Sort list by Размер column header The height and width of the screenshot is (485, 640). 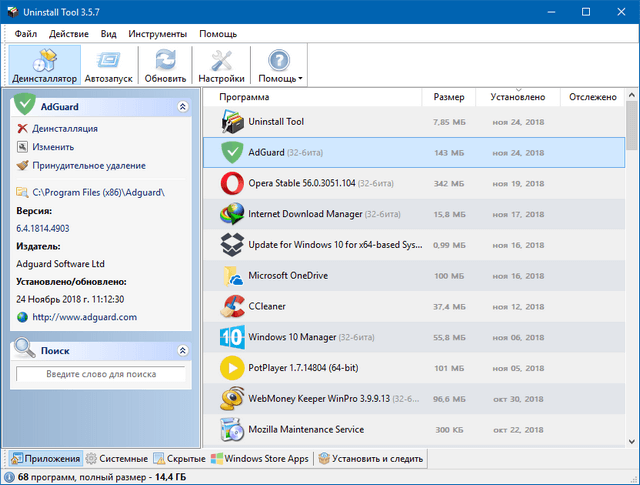(449, 97)
